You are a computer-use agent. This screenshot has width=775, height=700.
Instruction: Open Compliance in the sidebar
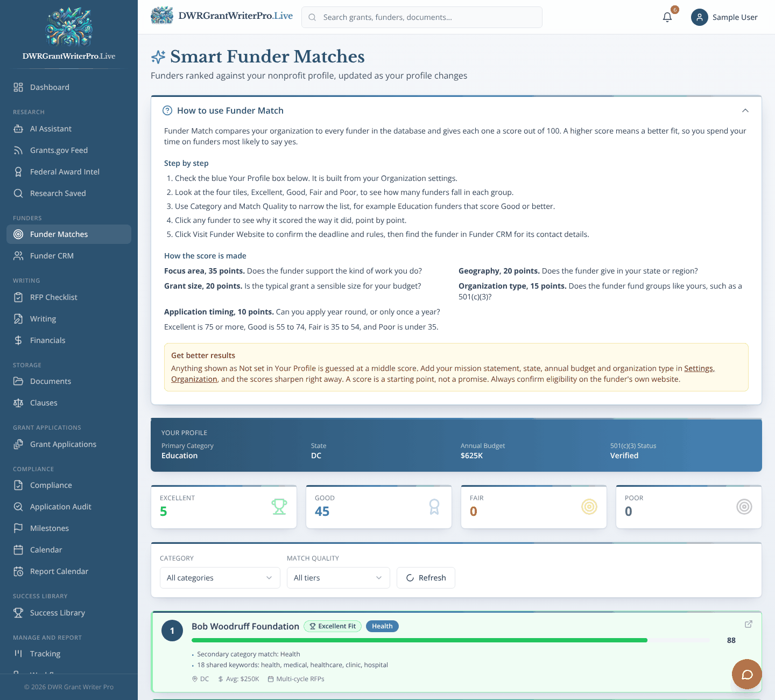tap(69, 485)
